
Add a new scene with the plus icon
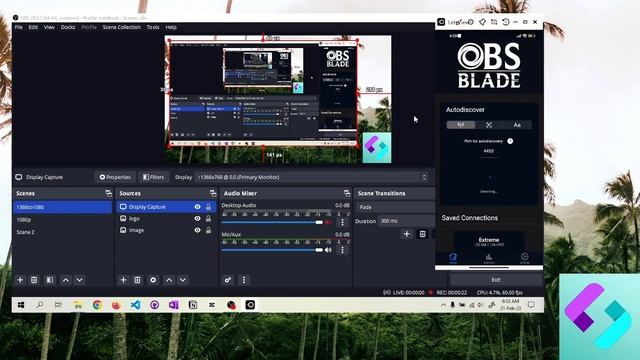pyautogui.click(x=20, y=280)
